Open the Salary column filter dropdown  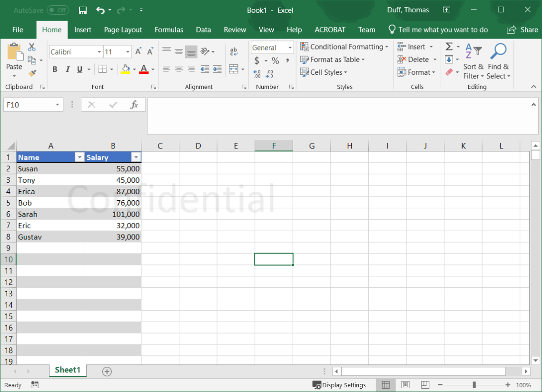[136, 157]
